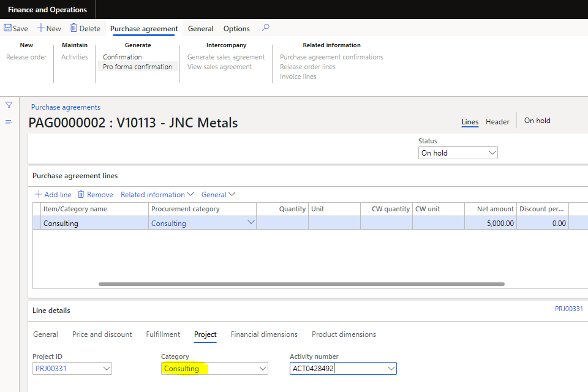Click the Procurement category column header
This screenshot has height=392, width=588.
203,209
